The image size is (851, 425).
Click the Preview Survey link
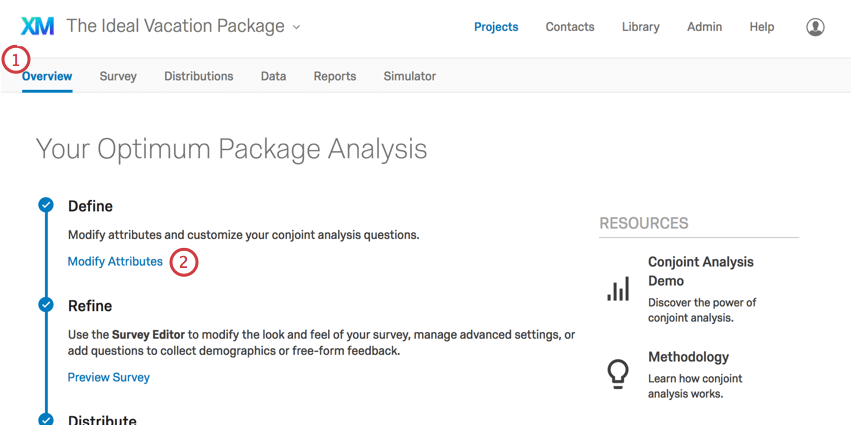pos(108,377)
